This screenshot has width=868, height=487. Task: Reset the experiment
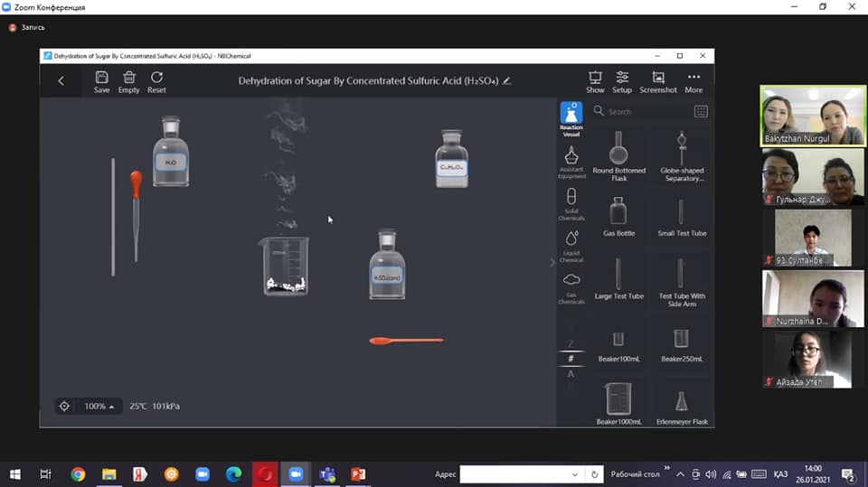[156, 81]
